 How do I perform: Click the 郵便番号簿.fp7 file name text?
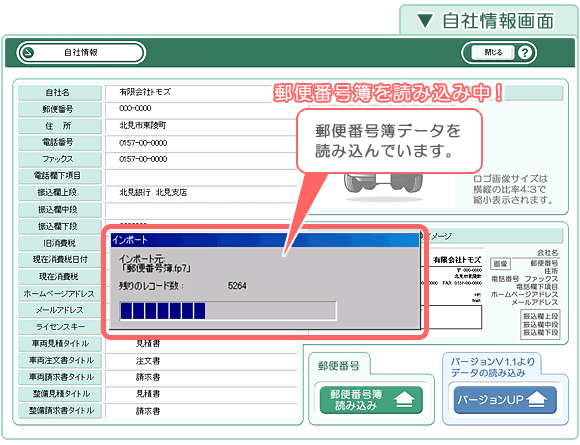click(155, 268)
